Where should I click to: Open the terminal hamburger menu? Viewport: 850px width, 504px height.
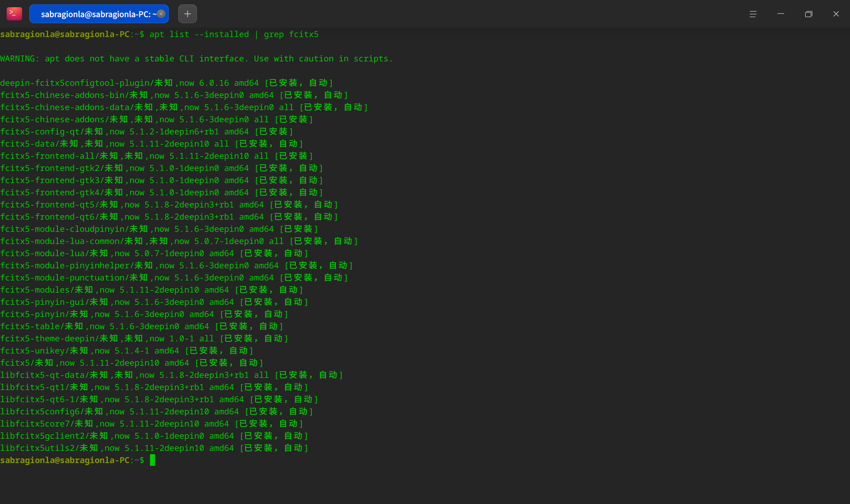click(x=753, y=14)
